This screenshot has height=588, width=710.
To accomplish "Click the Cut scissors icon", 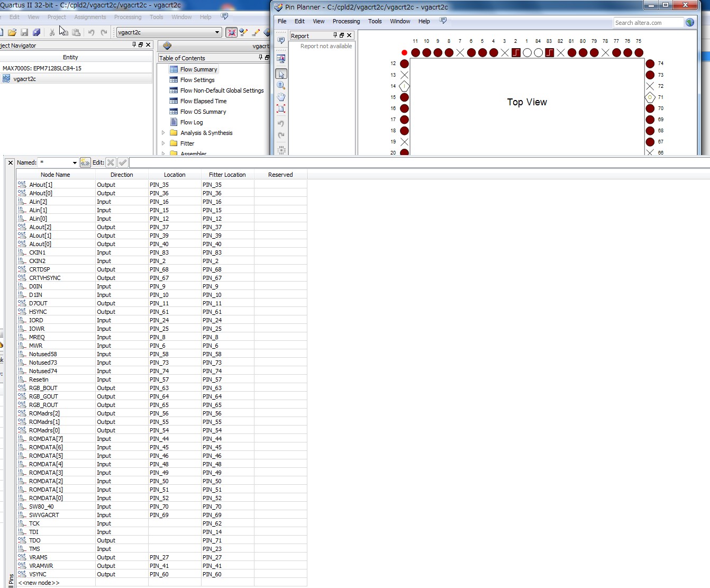I will pos(52,32).
